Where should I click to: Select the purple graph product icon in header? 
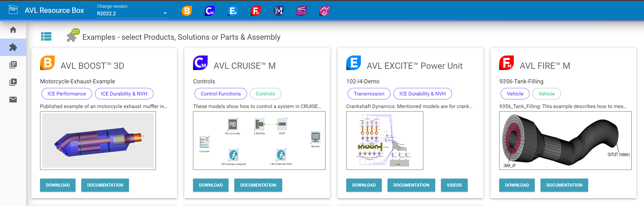pos(324,11)
